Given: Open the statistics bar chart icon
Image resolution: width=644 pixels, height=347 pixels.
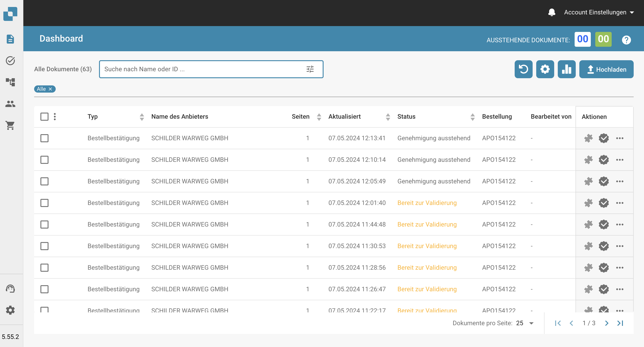Looking at the screenshot, I should pos(567,69).
